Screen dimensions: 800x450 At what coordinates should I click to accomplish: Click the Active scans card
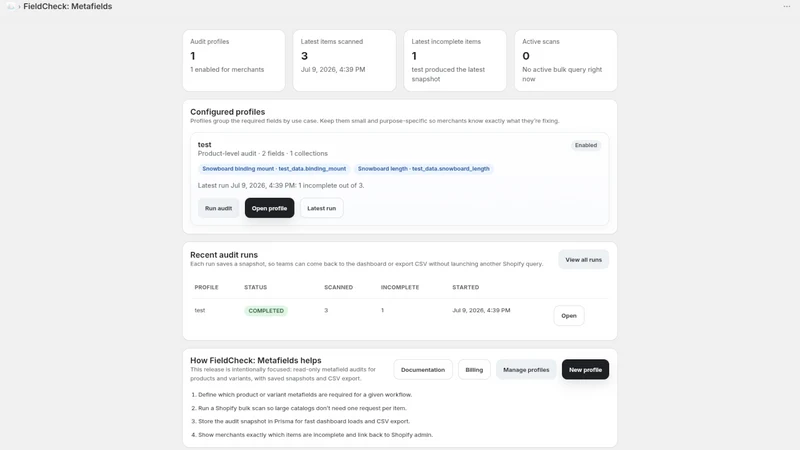(x=566, y=60)
